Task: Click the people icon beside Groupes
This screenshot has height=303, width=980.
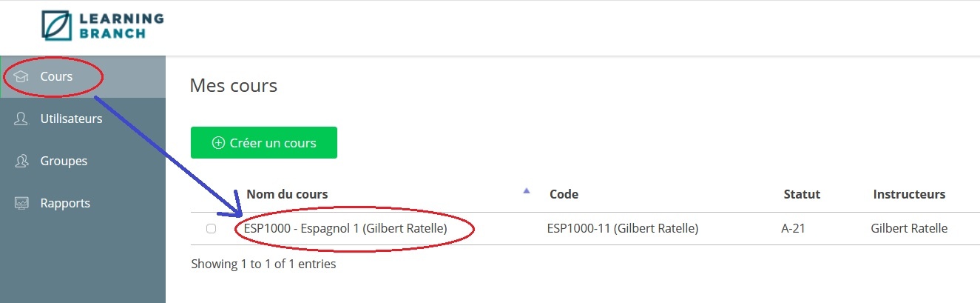Action: pos(21,161)
